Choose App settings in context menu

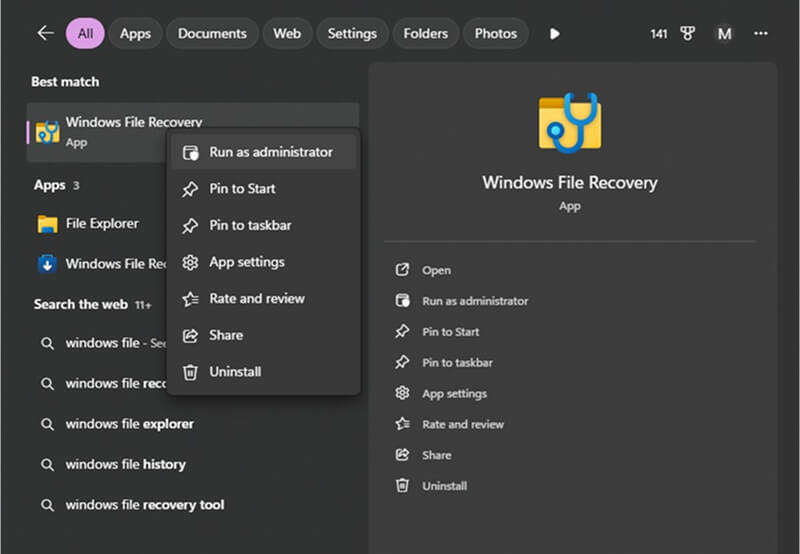(x=264, y=262)
